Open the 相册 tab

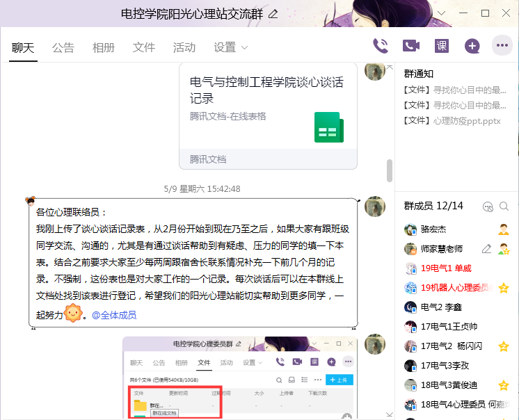(x=104, y=47)
